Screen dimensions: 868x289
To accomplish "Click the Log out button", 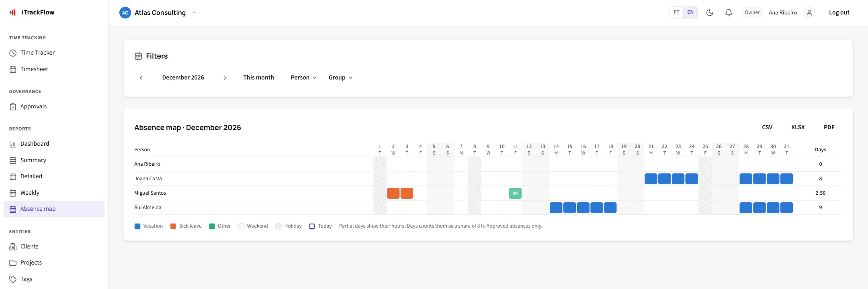I will [x=839, y=12].
